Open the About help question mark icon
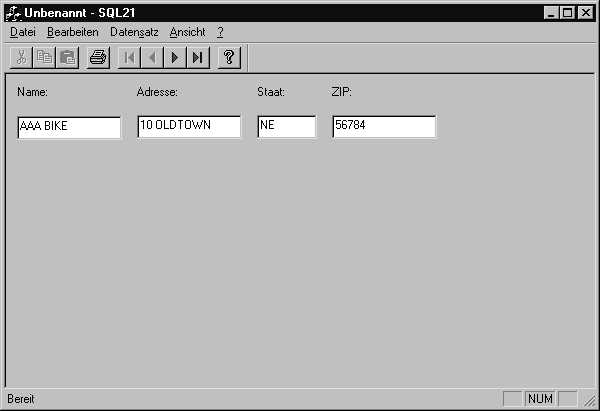The image size is (600, 411). coord(229,57)
